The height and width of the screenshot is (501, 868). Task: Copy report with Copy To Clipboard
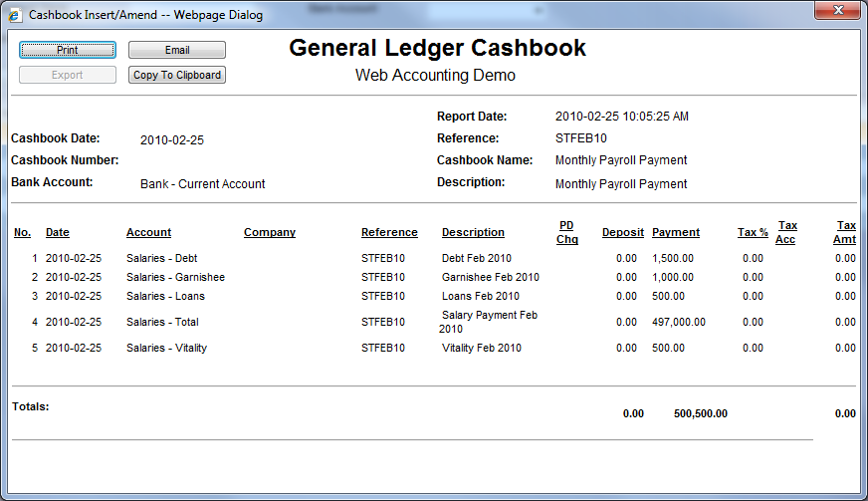pos(177,75)
